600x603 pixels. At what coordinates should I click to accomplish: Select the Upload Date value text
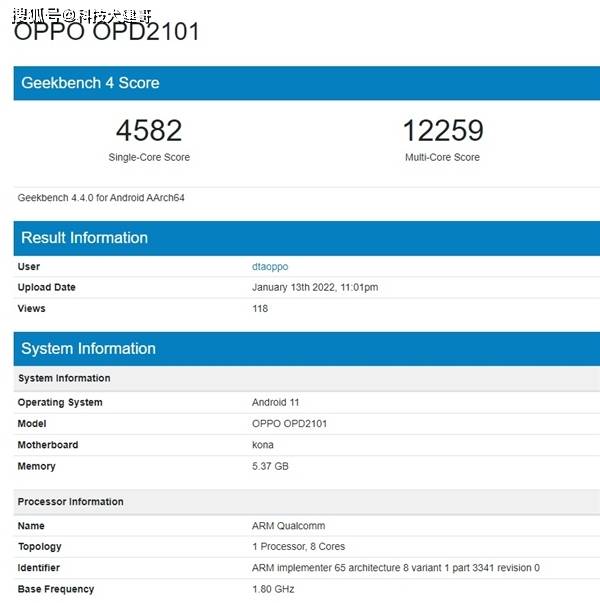click(x=315, y=287)
